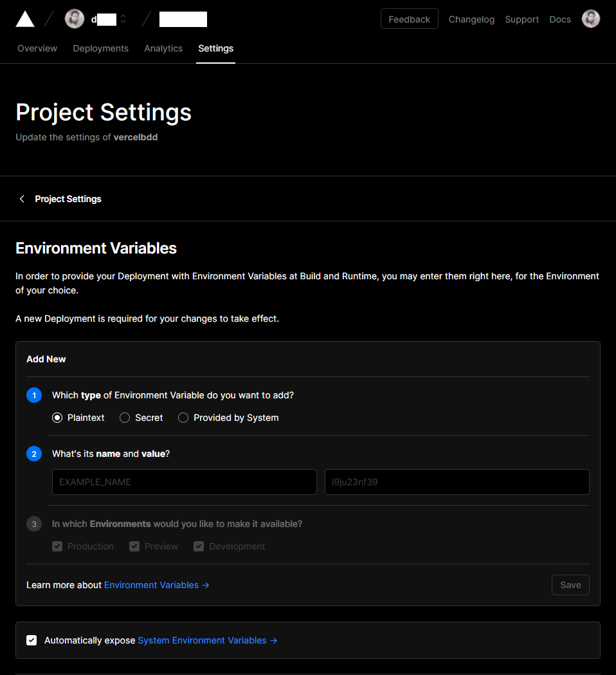Viewport: 616px width, 675px height.
Task: Expand the team scope switcher arrows
Action: pyautogui.click(x=123, y=19)
